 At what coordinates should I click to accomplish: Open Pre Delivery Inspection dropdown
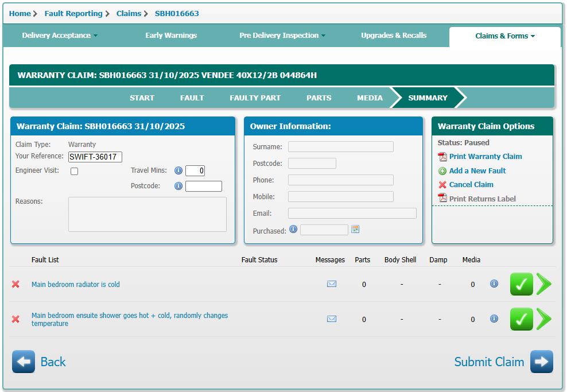[x=282, y=36]
